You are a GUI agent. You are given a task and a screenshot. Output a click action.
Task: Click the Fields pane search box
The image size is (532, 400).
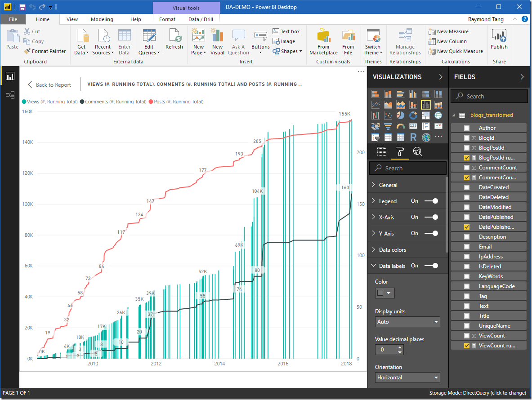coord(489,96)
